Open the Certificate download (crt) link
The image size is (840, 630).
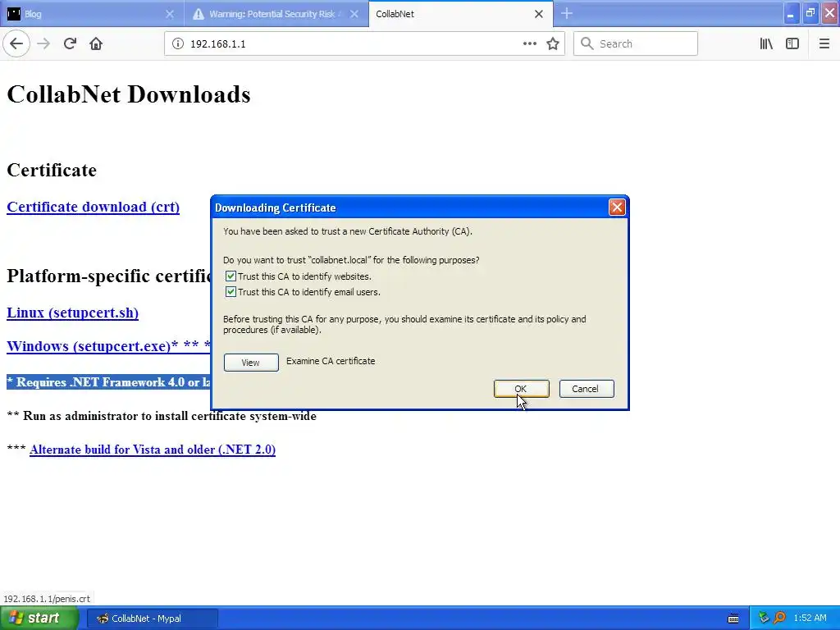(x=94, y=207)
